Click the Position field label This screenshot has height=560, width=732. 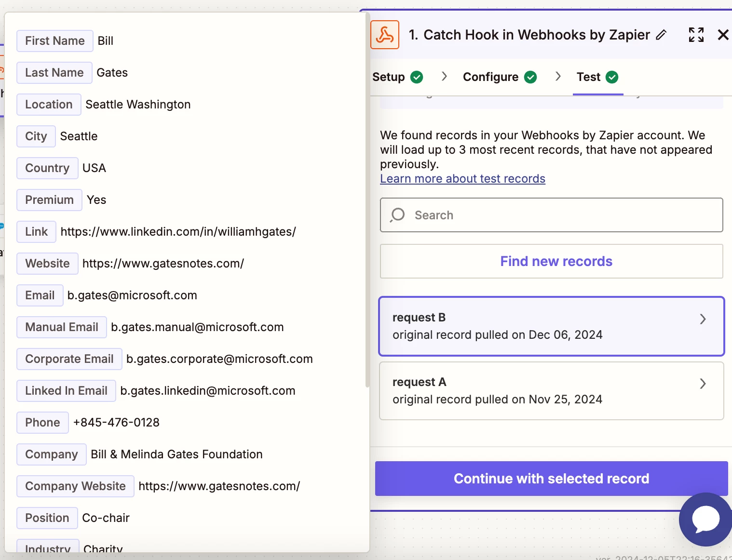(47, 518)
